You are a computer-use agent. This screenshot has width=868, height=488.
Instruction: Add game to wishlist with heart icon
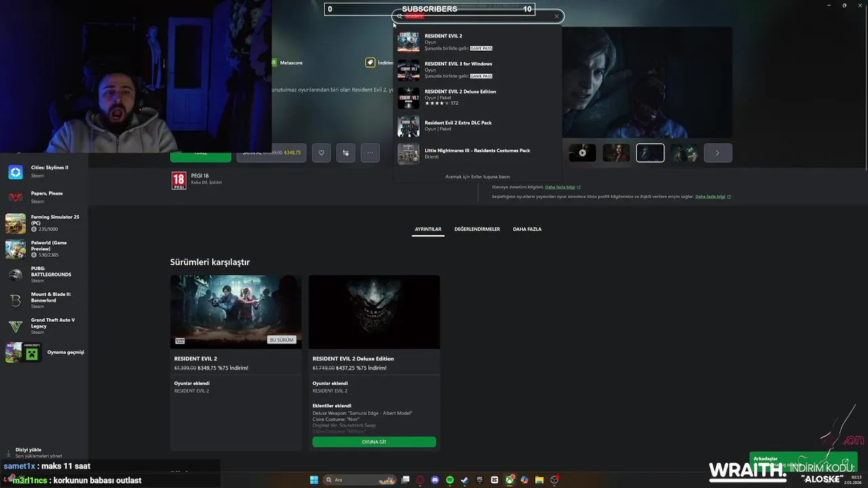pos(321,152)
